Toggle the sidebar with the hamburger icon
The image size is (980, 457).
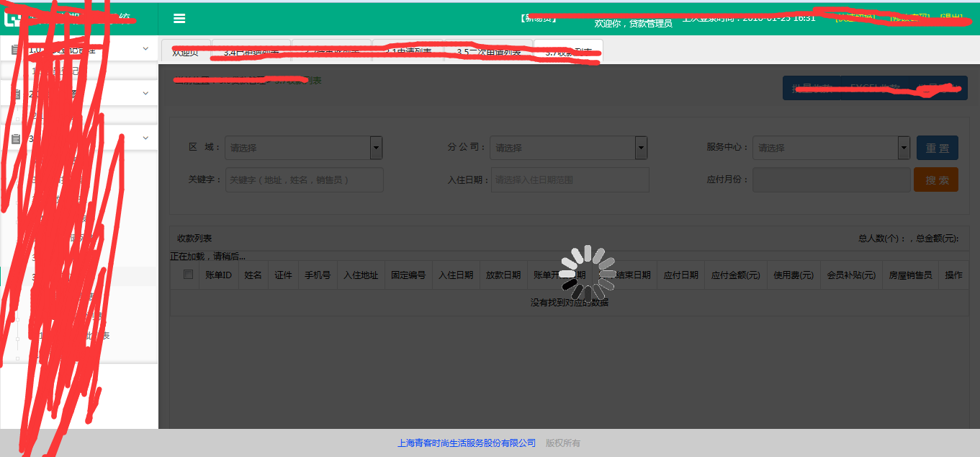179,19
